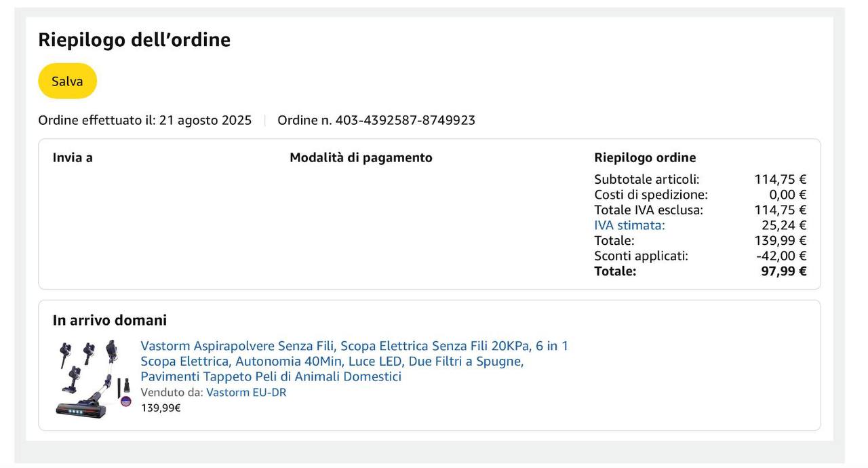Visit the Vastorm EU-DR seller page
This screenshot has width=868, height=468.
(x=246, y=392)
